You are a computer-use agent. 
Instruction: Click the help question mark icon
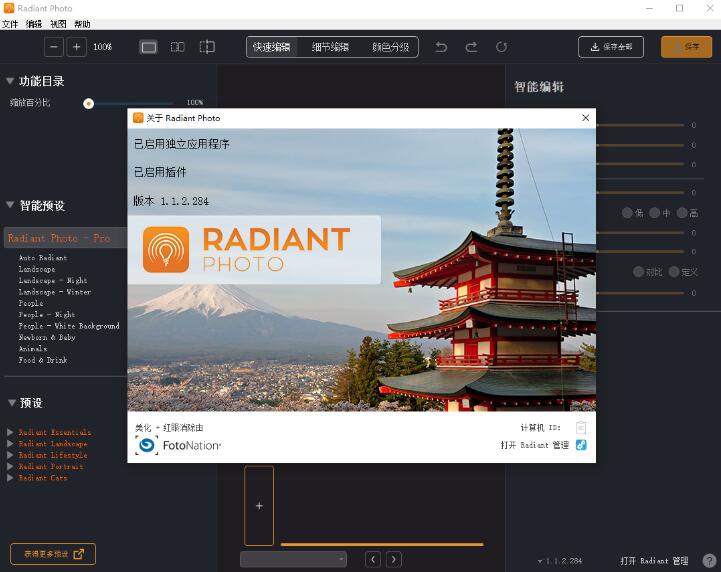pos(710,561)
